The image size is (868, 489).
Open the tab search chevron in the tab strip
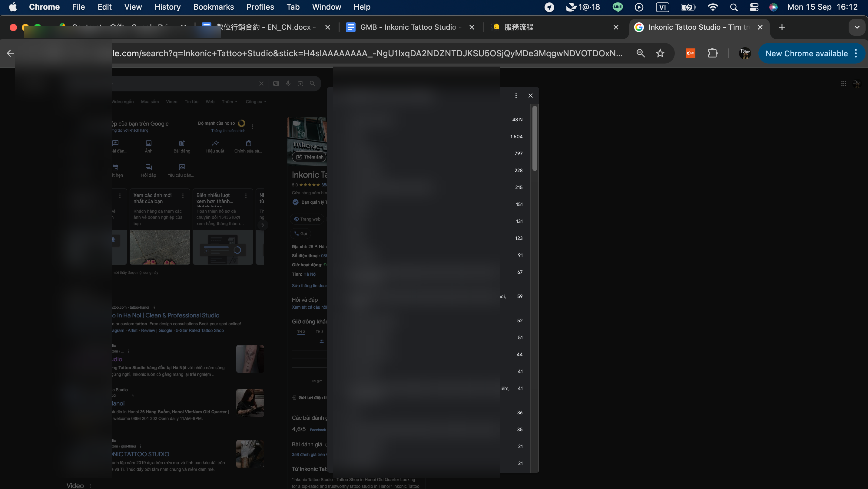(x=857, y=27)
